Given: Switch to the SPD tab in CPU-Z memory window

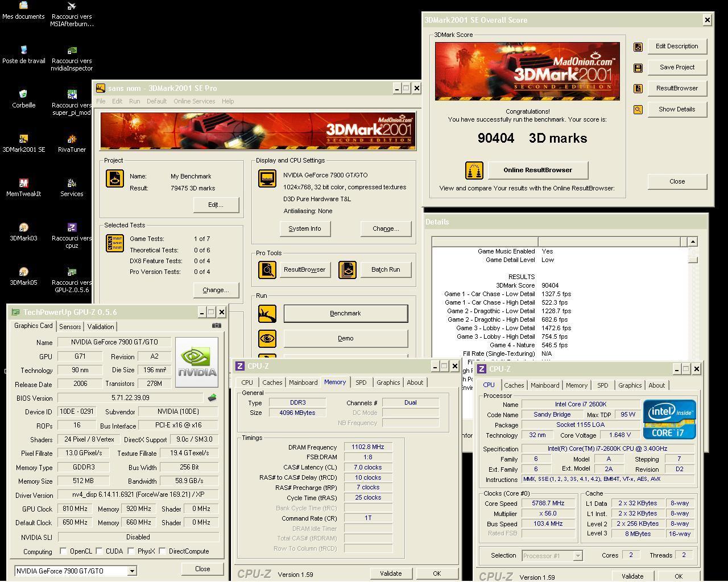Looking at the screenshot, I should [361, 383].
